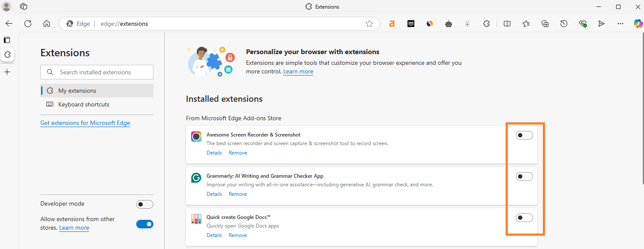This screenshot has width=644, height=249.
Task: Click the Browser essentials heart icon
Action: (583, 24)
